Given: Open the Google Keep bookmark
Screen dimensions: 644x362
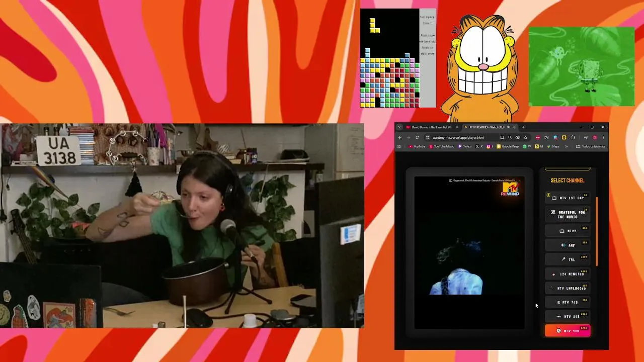Looking at the screenshot, I should point(508,146).
